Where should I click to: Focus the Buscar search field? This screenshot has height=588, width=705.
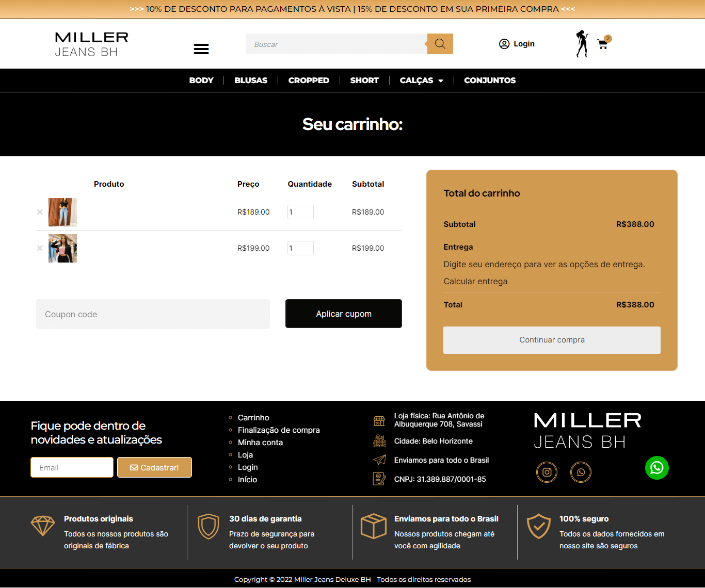click(337, 44)
